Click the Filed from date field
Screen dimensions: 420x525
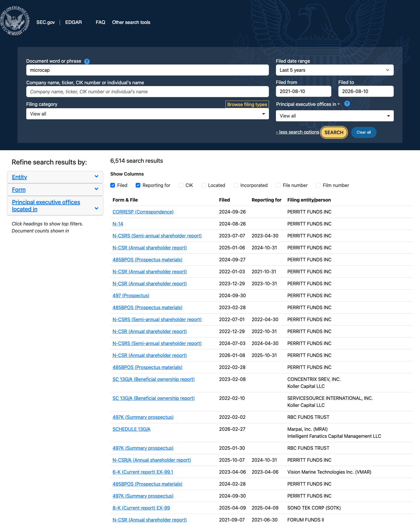click(x=304, y=91)
